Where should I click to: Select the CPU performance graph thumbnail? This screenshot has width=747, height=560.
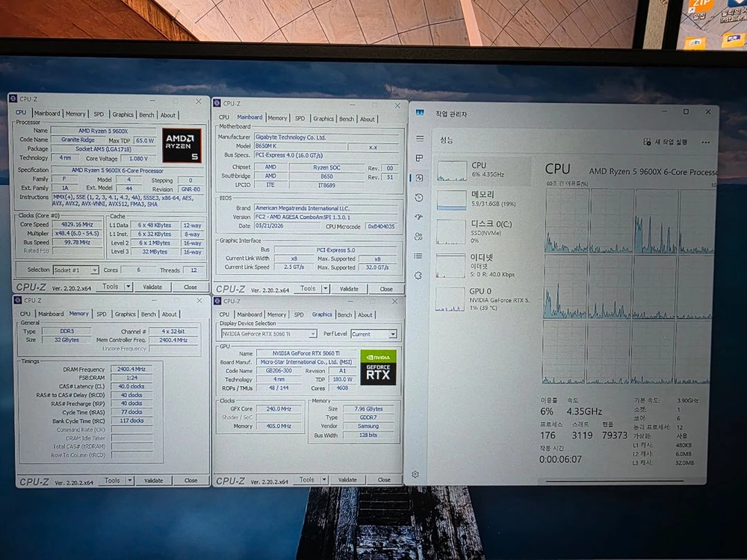pos(452,170)
